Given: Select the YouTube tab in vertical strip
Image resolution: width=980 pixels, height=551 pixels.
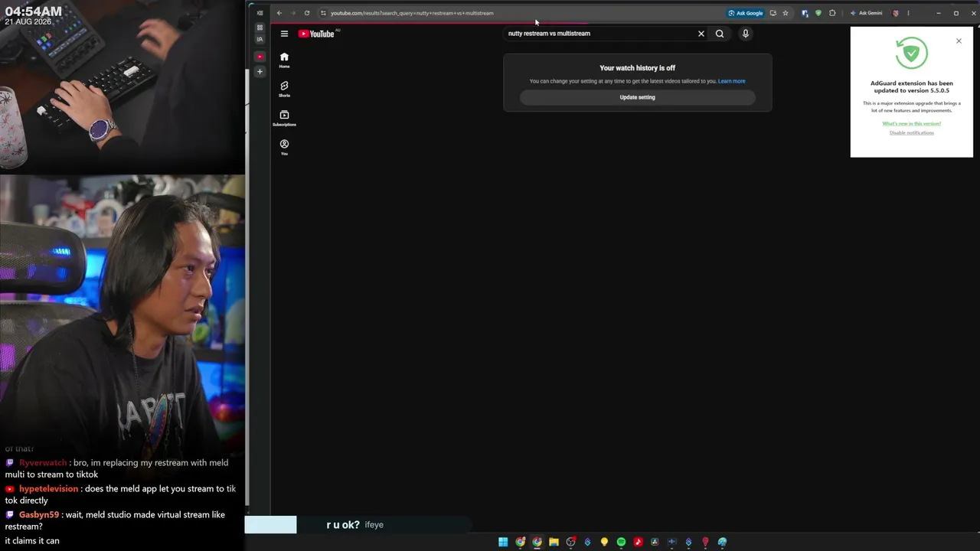Looking at the screenshot, I should [x=260, y=57].
